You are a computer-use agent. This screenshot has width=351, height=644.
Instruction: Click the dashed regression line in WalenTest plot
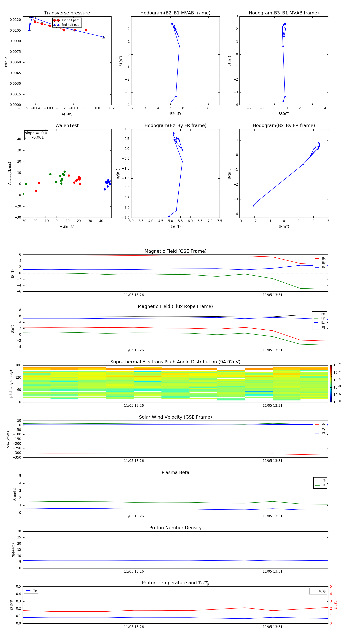(x=67, y=181)
